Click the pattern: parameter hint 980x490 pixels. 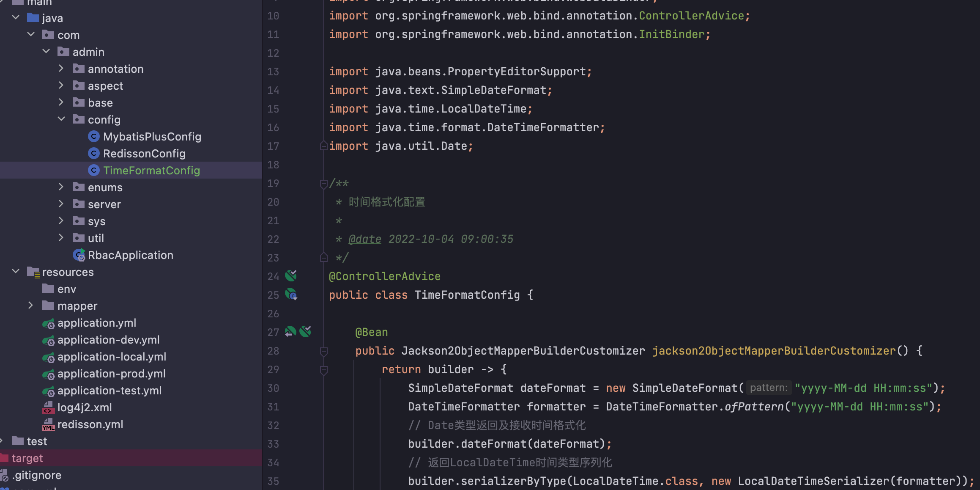(x=769, y=388)
